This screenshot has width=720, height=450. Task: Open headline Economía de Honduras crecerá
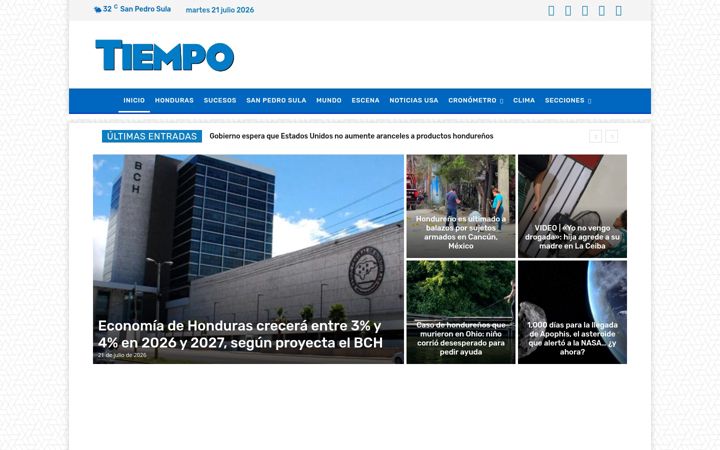pyautogui.click(x=240, y=334)
